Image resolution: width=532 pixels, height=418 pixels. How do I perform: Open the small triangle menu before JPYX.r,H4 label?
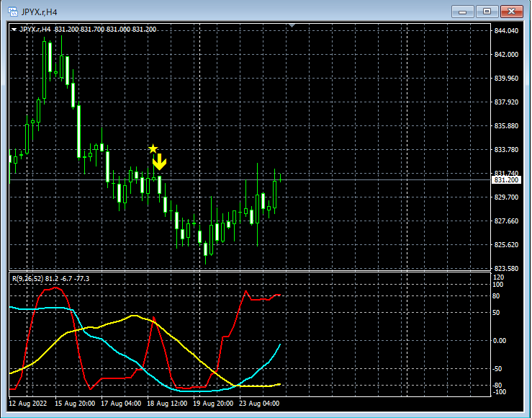(x=14, y=30)
